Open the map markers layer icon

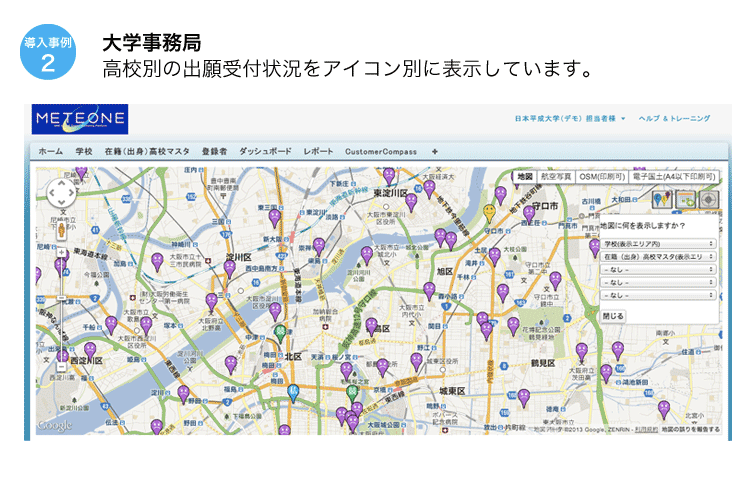[x=664, y=198]
